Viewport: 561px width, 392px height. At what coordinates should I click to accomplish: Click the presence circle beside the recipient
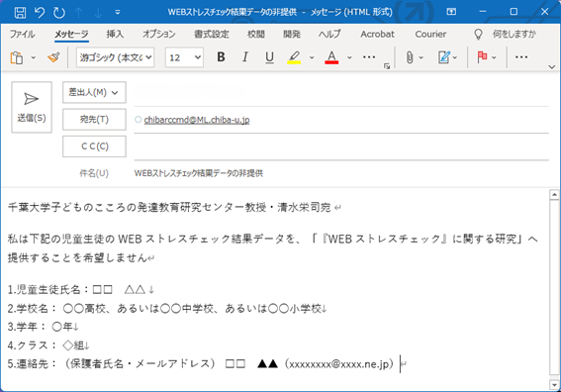139,120
